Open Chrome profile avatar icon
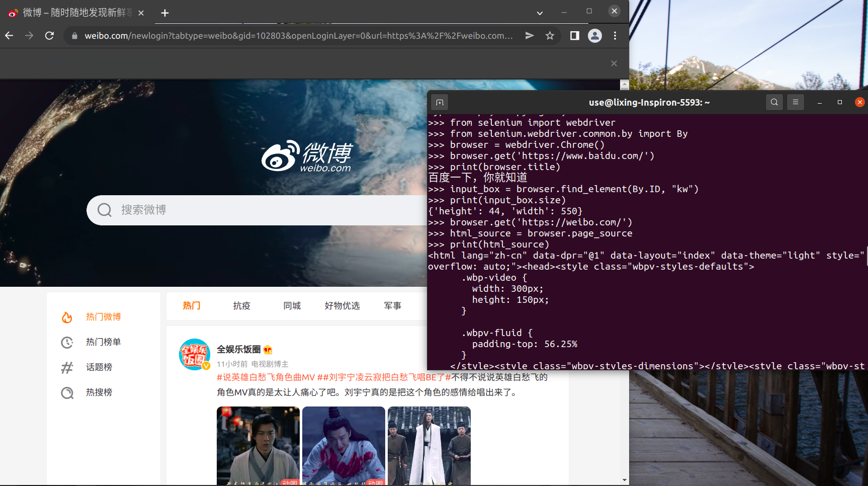Screen dimensions: 868x486 pos(595,36)
